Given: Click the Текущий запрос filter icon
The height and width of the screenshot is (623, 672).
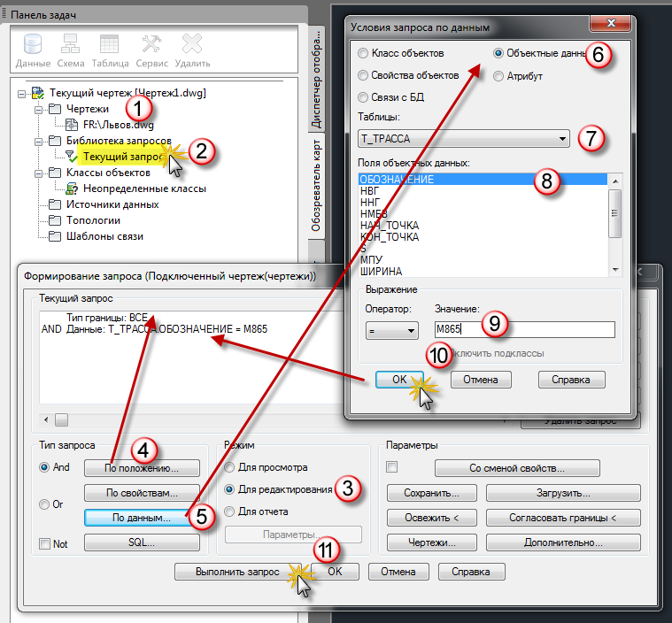Looking at the screenshot, I should click(x=71, y=157).
